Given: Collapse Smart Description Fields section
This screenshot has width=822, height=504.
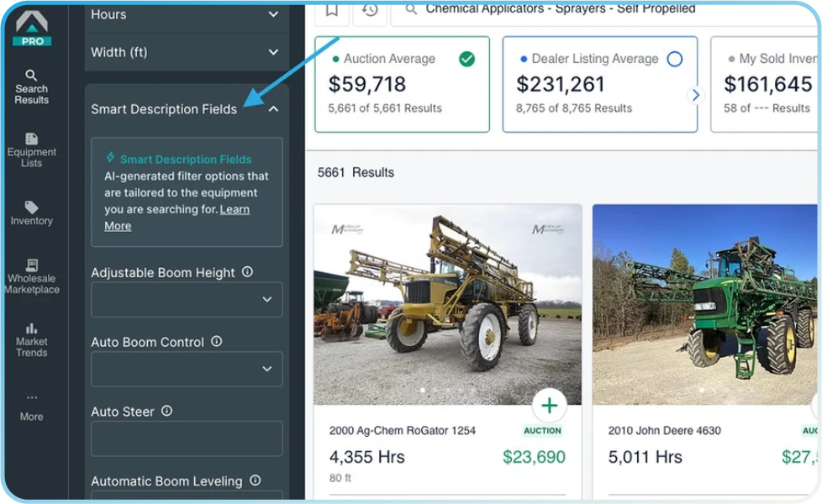Looking at the screenshot, I should click(x=273, y=109).
